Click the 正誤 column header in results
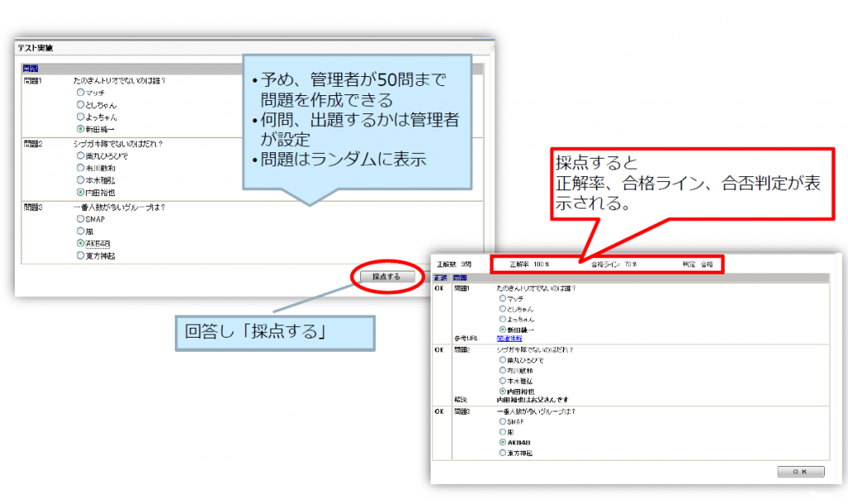The image size is (848, 504). [x=441, y=278]
